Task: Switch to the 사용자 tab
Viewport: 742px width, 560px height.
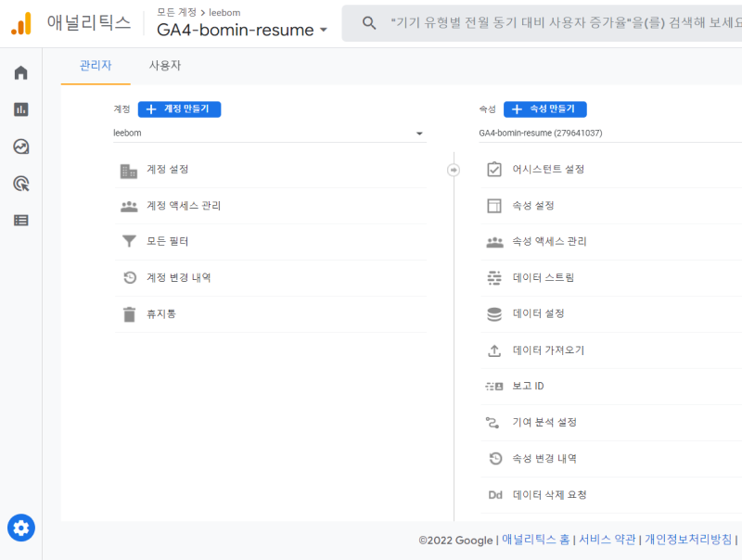Action: coord(165,66)
